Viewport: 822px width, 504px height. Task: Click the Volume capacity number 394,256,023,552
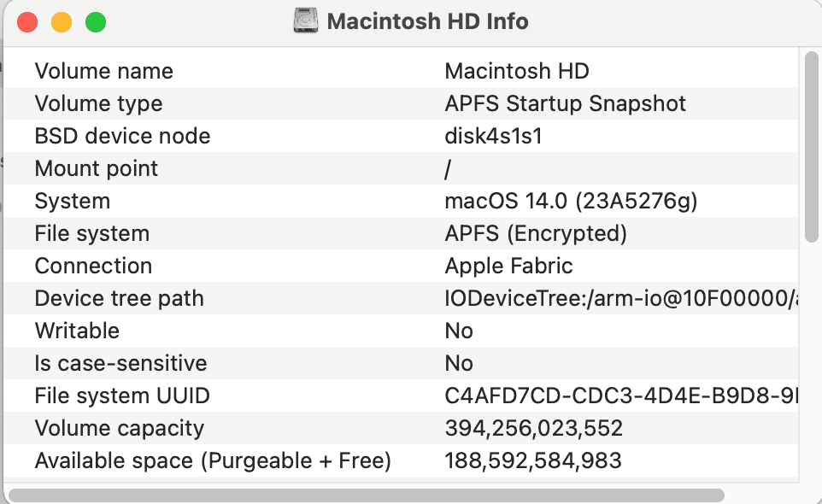point(533,428)
